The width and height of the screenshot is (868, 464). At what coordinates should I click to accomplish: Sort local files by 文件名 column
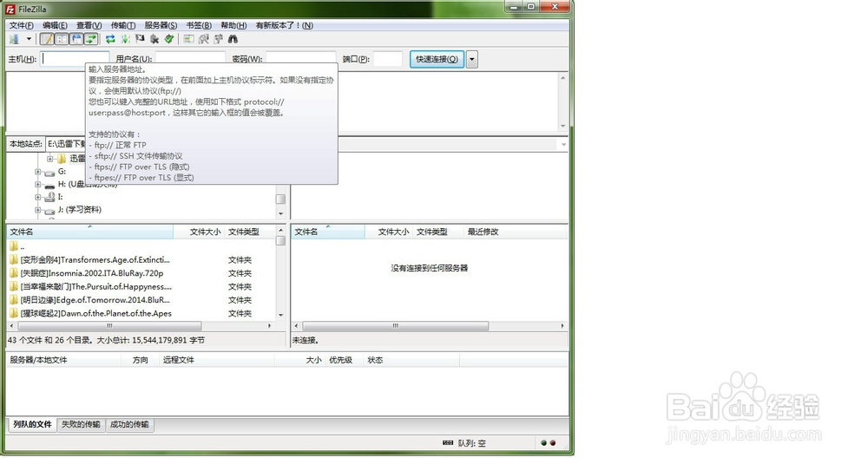(x=89, y=232)
